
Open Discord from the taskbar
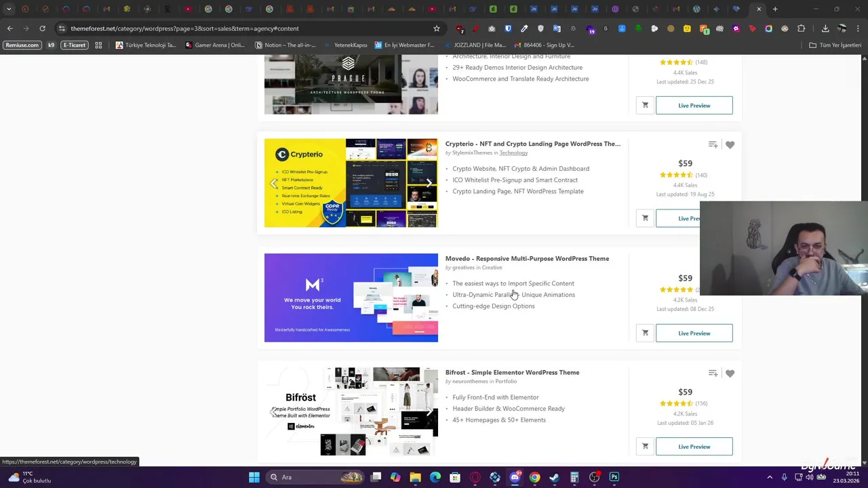tap(515, 477)
